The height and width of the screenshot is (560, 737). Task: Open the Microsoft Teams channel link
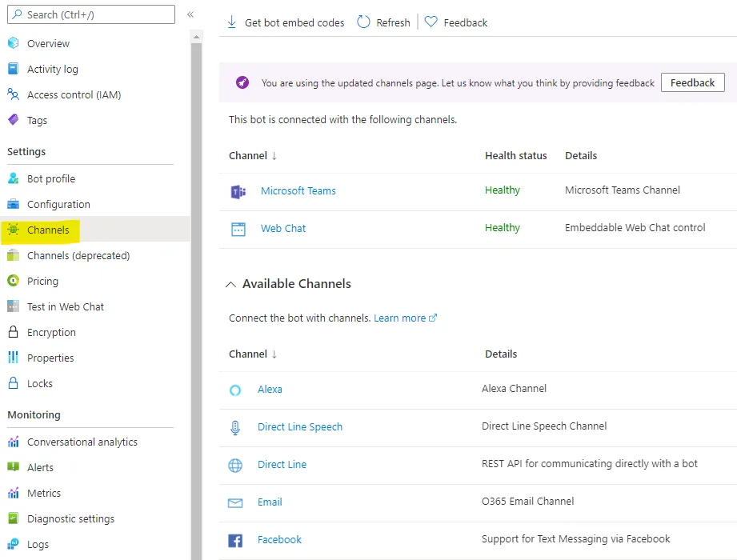pos(298,190)
